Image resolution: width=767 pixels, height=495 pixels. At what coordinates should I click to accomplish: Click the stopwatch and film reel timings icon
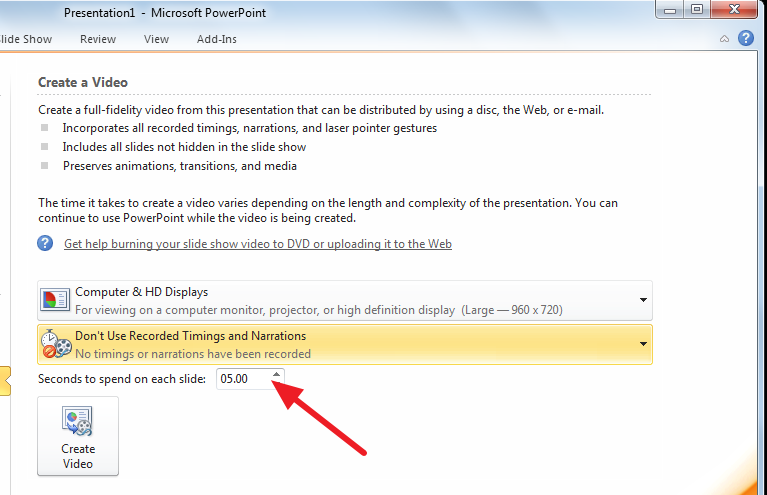(x=56, y=344)
